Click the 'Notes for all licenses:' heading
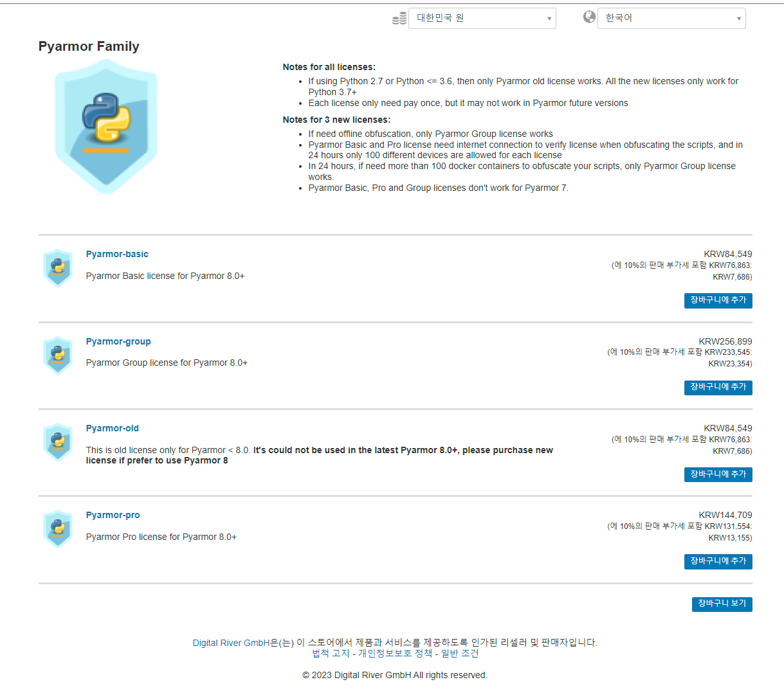Image resolution: width=784 pixels, height=691 pixels. (x=329, y=67)
